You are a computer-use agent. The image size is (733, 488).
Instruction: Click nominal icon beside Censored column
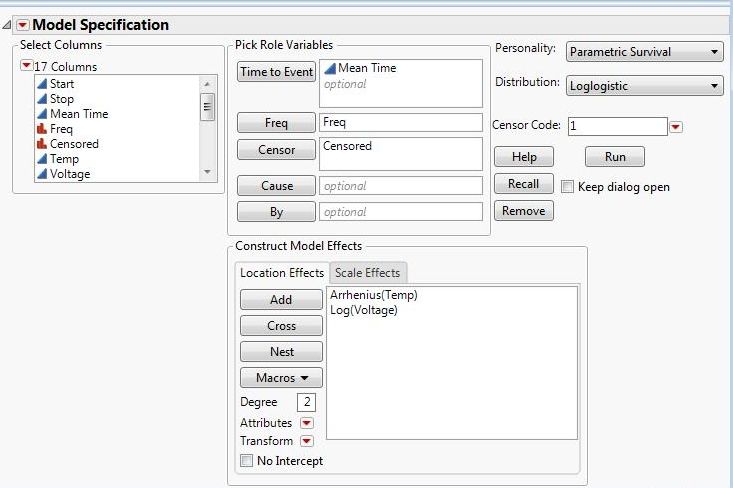42,144
